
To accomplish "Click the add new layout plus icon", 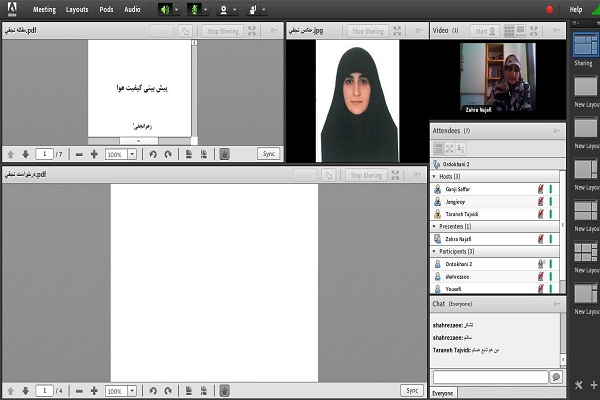I will [x=594, y=385].
